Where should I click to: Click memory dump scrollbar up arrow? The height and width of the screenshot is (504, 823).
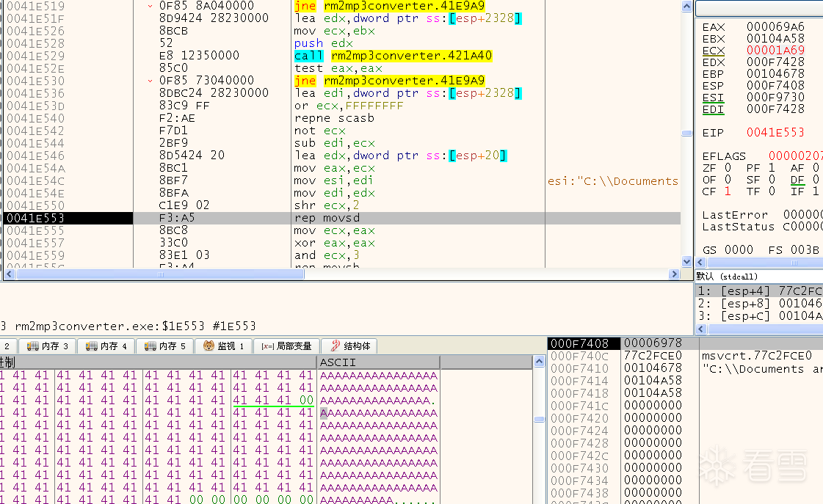[539, 362]
